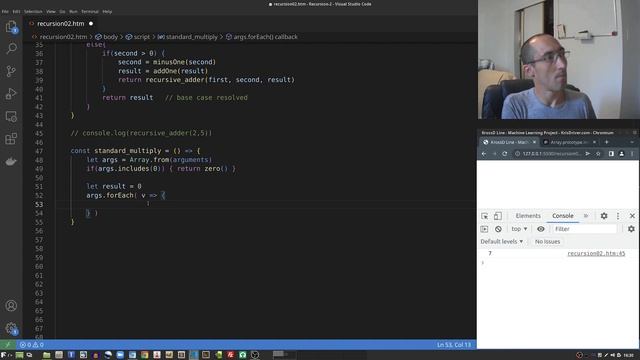Click the No Issues button

point(547,242)
